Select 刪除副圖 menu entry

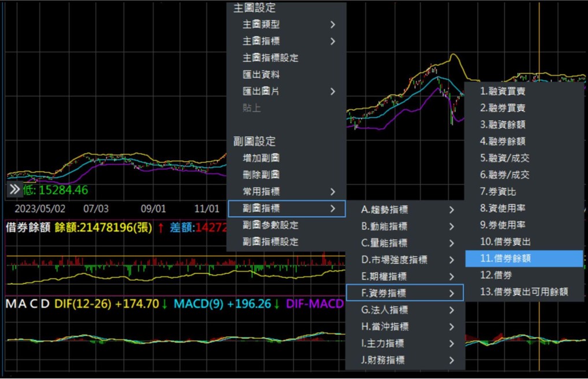[x=261, y=175]
